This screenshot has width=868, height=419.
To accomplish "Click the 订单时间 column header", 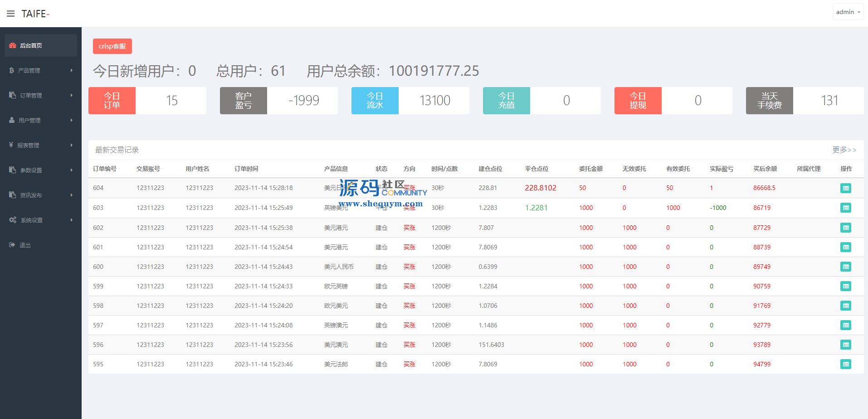I will click(x=246, y=169).
